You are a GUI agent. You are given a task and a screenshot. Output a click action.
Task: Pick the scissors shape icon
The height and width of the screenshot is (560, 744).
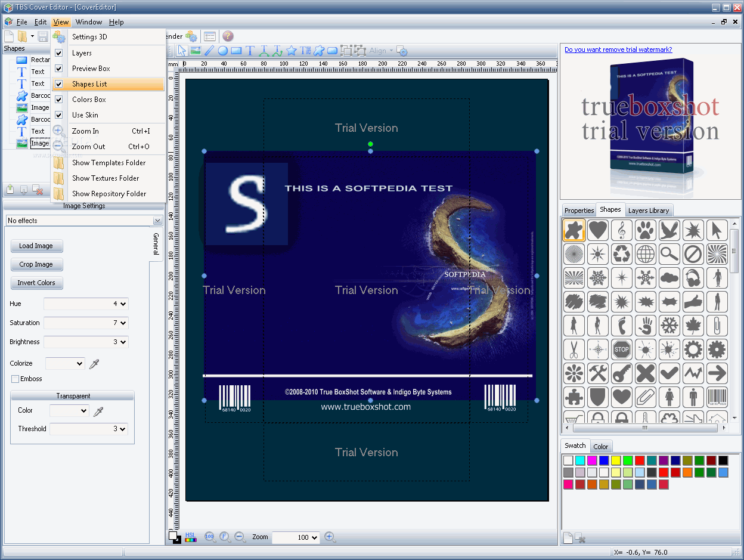[x=574, y=349]
